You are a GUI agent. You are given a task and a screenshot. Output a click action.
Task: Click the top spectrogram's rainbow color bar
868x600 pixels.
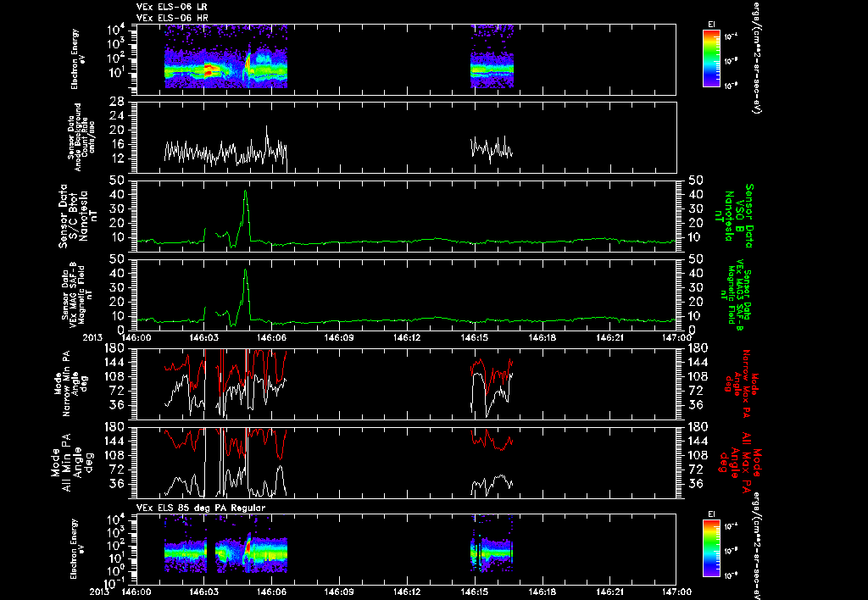click(711, 58)
